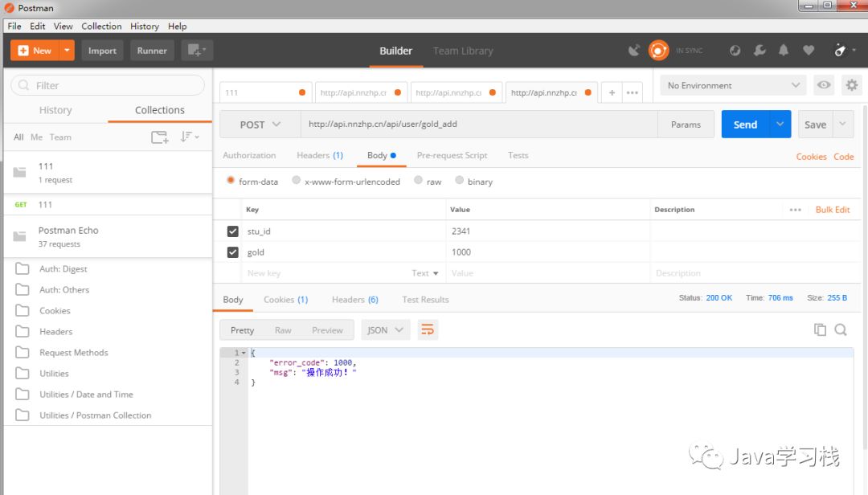Click the search response magnifier icon
This screenshot has height=495, width=868.
(841, 329)
